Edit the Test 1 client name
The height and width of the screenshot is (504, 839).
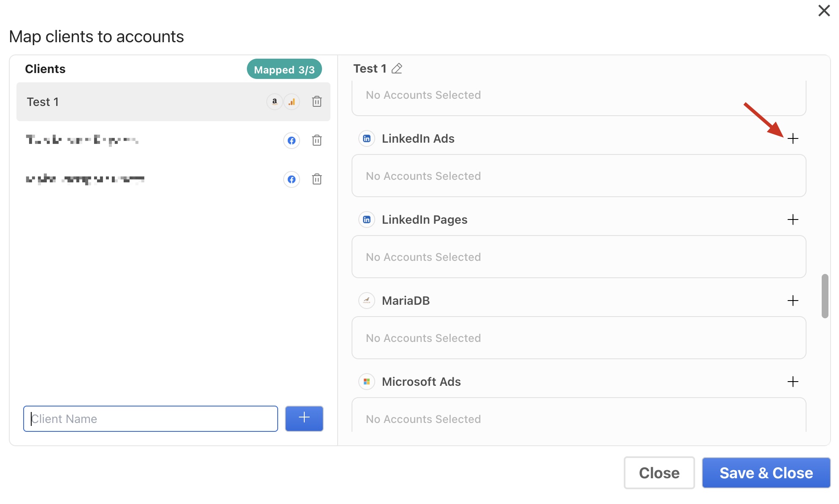(397, 68)
